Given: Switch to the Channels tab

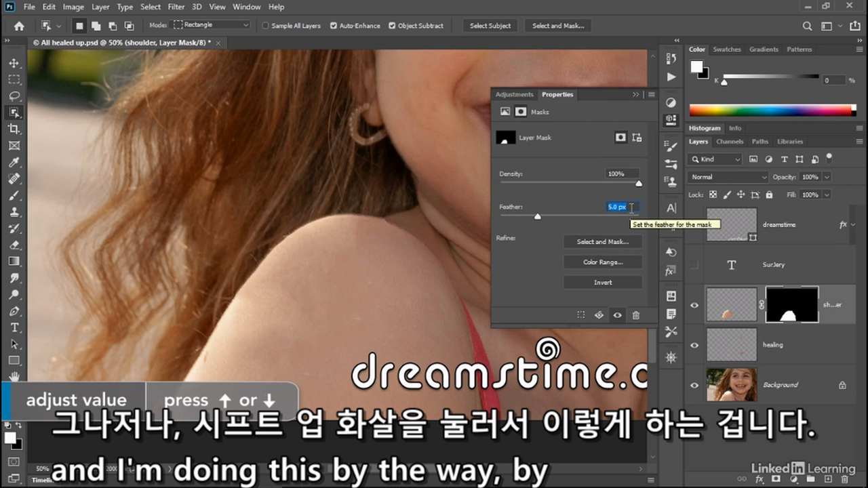Looking at the screenshot, I should click(x=730, y=142).
